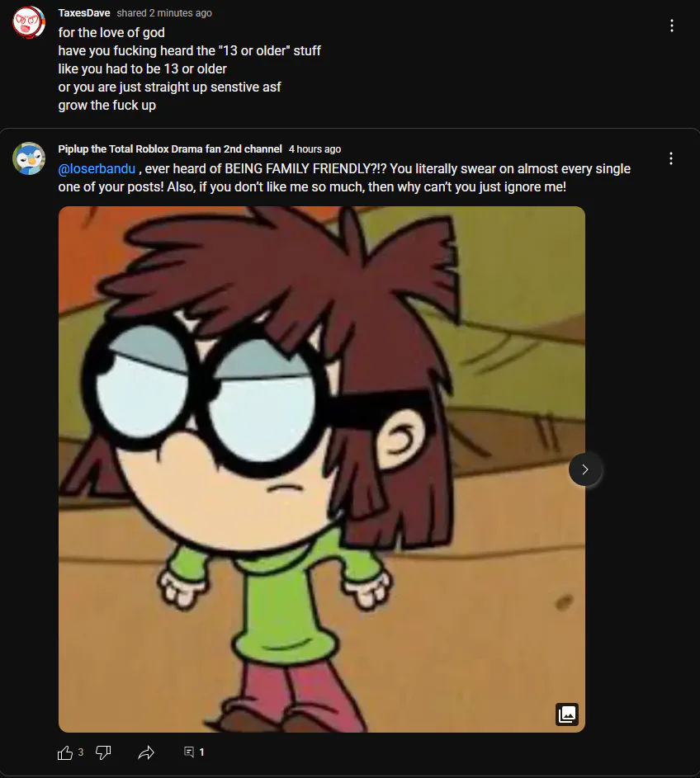Click TaxesDave post text 'grow the fuck up'
This screenshot has height=778, width=700.
point(107,105)
